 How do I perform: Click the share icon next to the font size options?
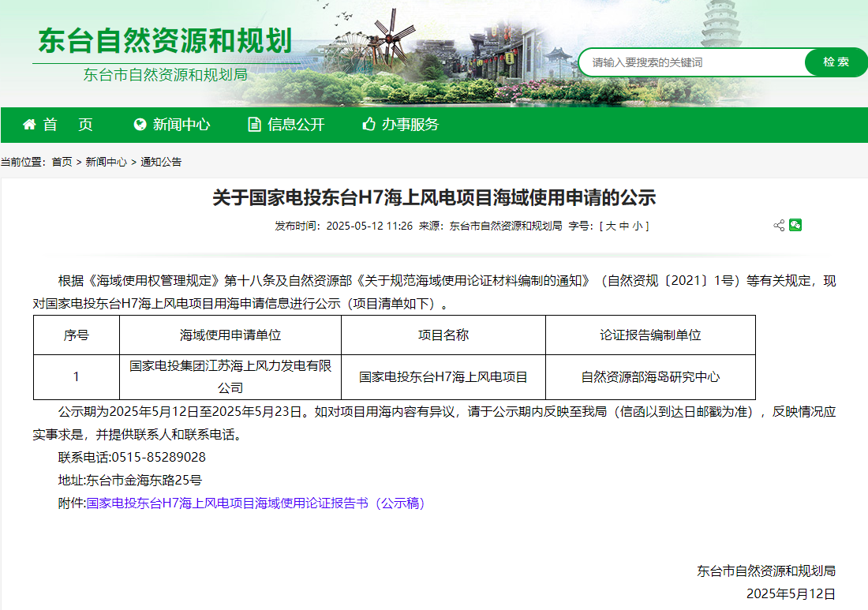(779, 226)
